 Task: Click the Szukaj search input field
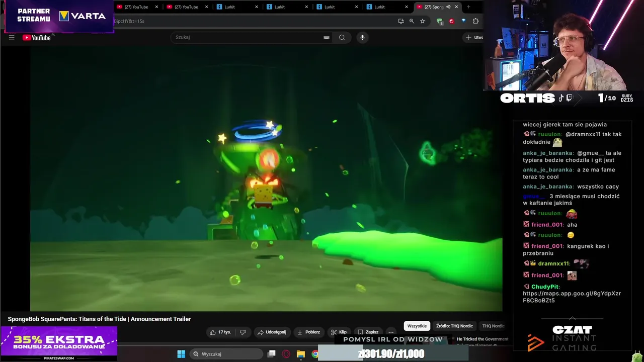247,37
